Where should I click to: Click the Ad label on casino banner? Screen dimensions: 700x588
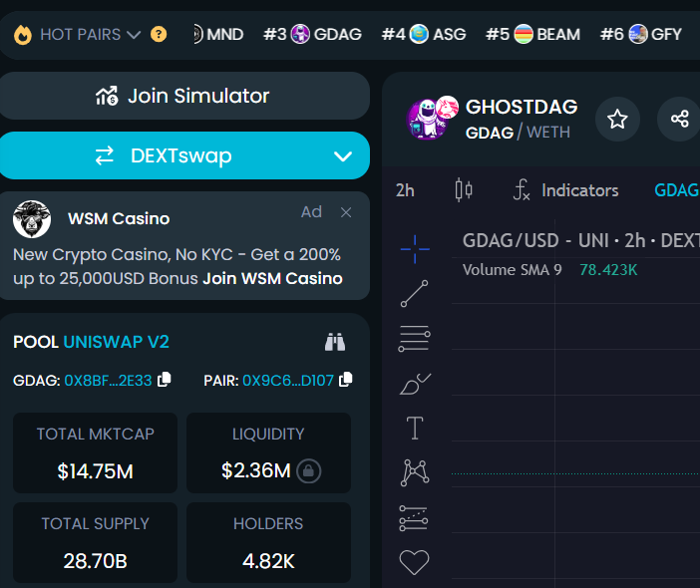click(x=311, y=212)
